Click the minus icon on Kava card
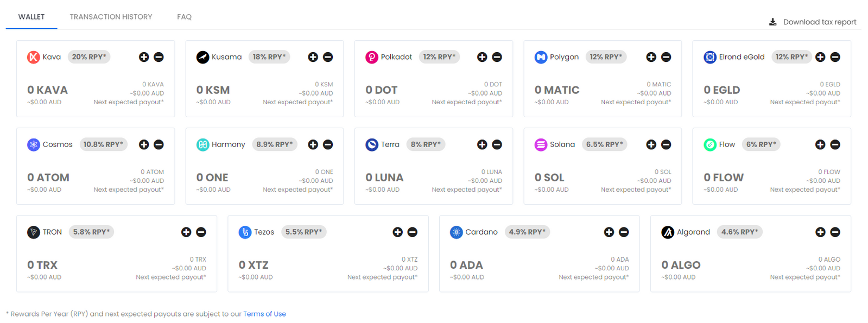Viewport: 868px width, 323px height. (x=159, y=57)
